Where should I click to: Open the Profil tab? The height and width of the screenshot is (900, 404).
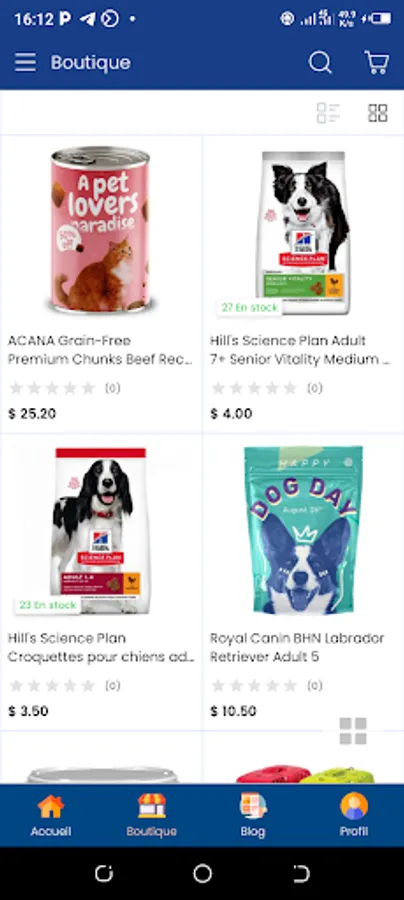point(354,816)
